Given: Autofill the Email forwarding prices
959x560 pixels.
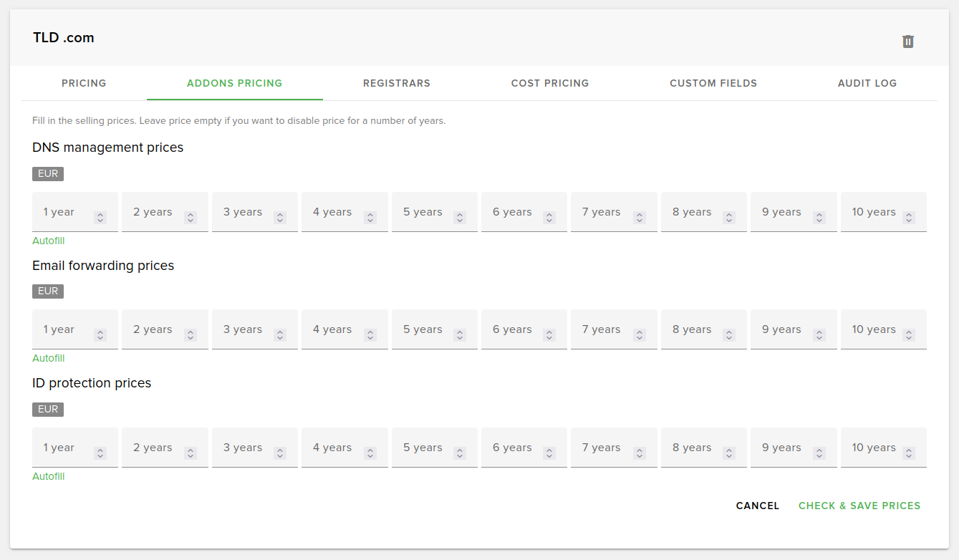Looking at the screenshot, I should click(x=48, y=358).
